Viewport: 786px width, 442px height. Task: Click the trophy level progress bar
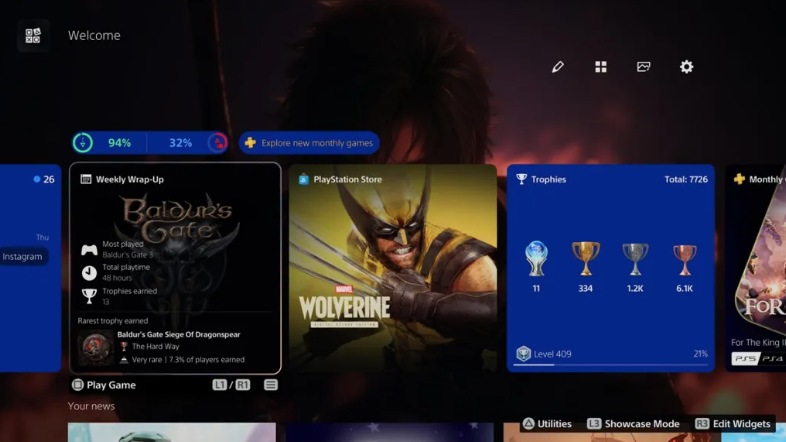click(x=611, y=365)
